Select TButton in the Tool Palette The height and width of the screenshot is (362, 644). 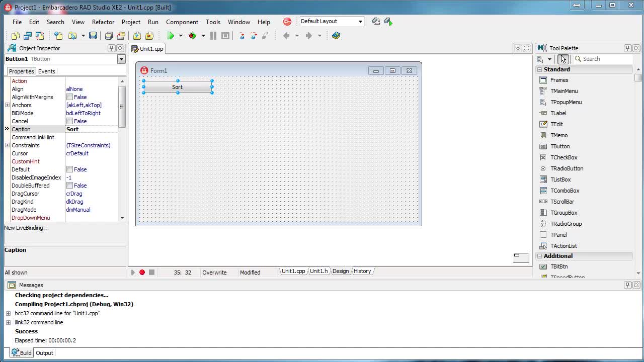560,146
